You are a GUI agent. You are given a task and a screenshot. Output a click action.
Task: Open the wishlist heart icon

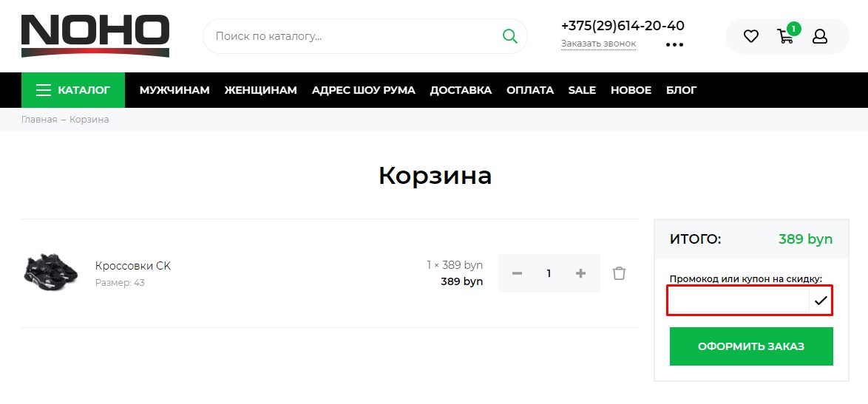(x=750, y=36)
